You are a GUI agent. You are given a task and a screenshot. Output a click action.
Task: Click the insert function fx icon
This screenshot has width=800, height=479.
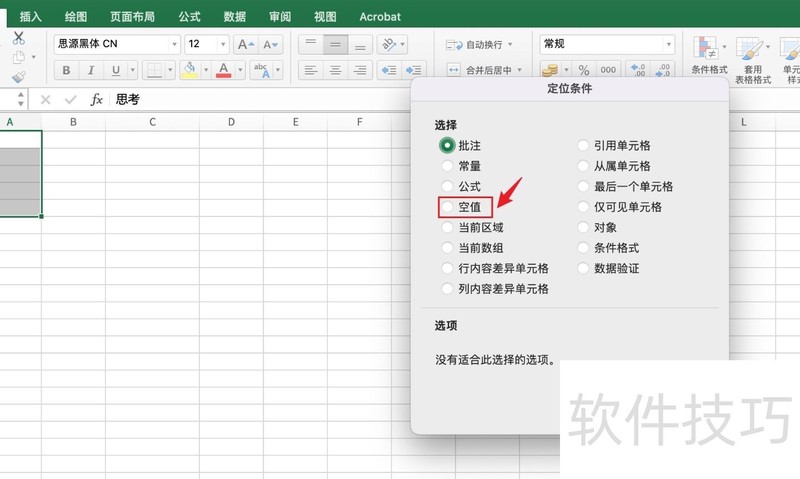pos(97,100)
